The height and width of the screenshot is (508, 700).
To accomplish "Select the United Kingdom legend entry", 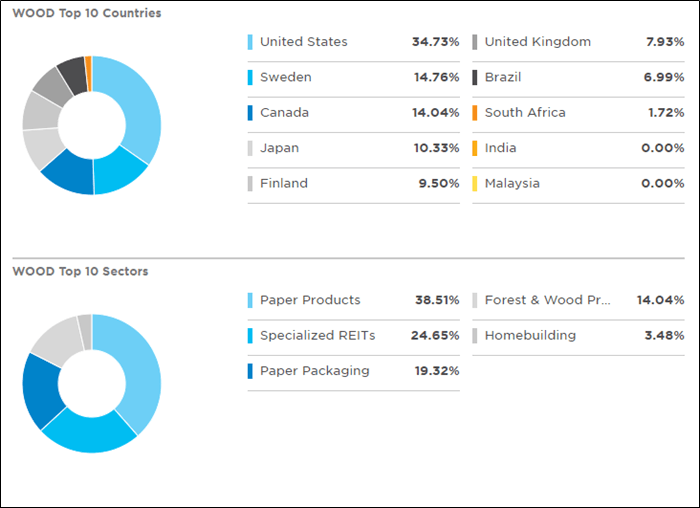I will (x=537, y=42).
